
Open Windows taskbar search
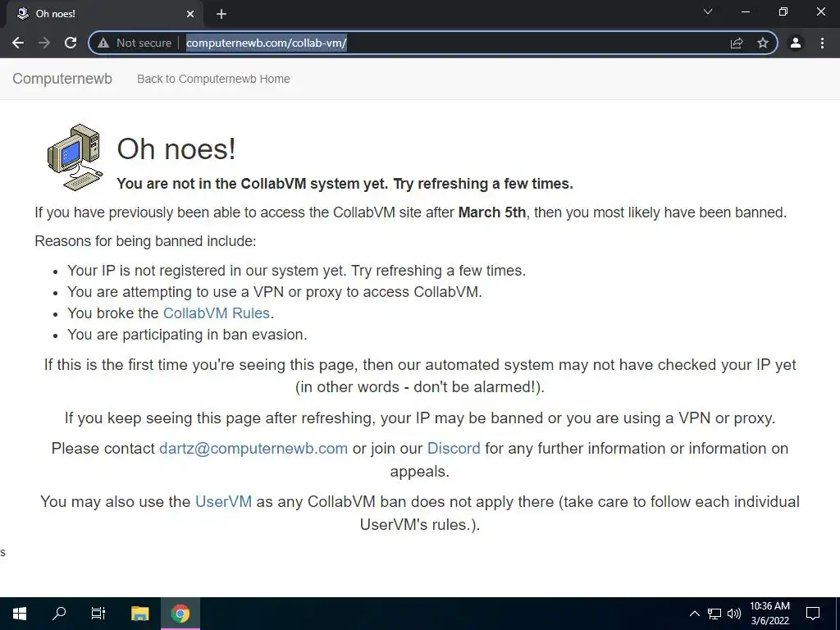click(x=59, y=614)
